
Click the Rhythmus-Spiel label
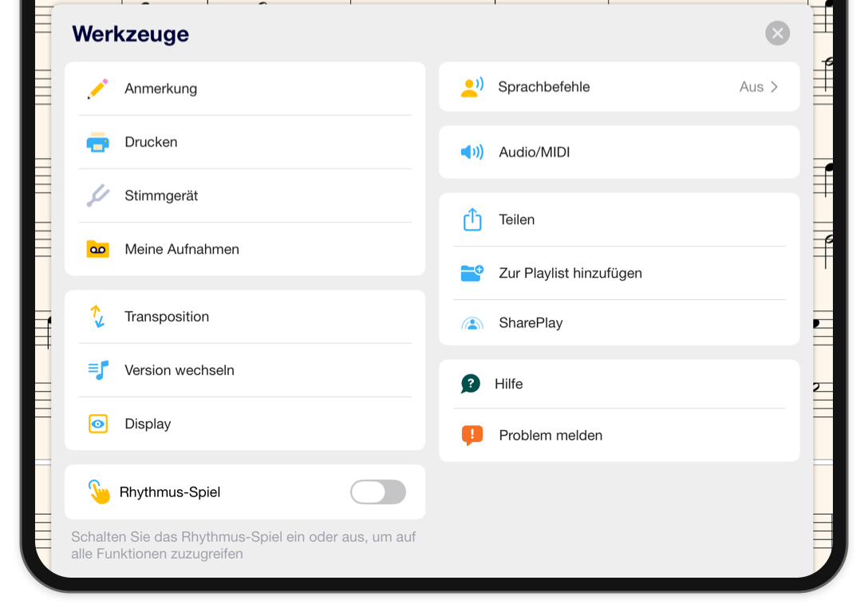170,492
